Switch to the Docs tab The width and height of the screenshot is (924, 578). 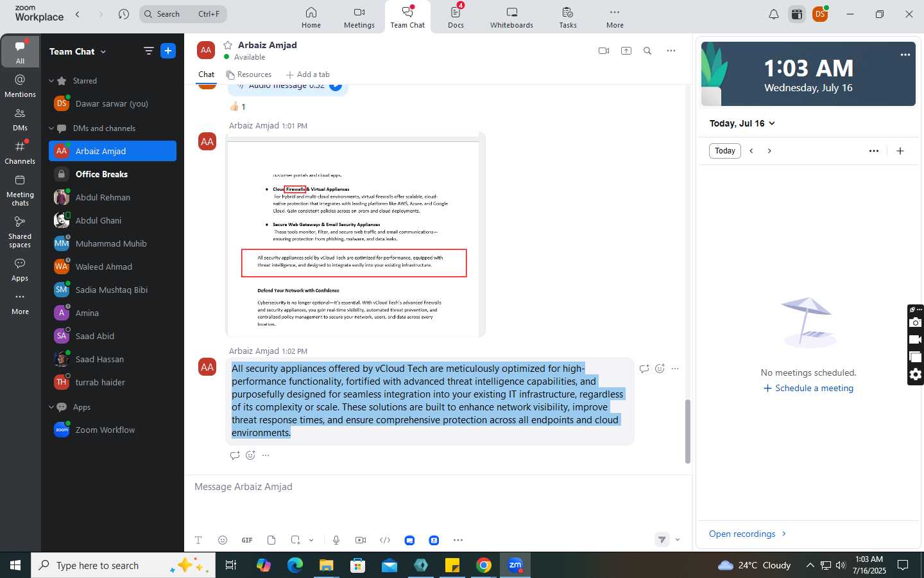456,17
